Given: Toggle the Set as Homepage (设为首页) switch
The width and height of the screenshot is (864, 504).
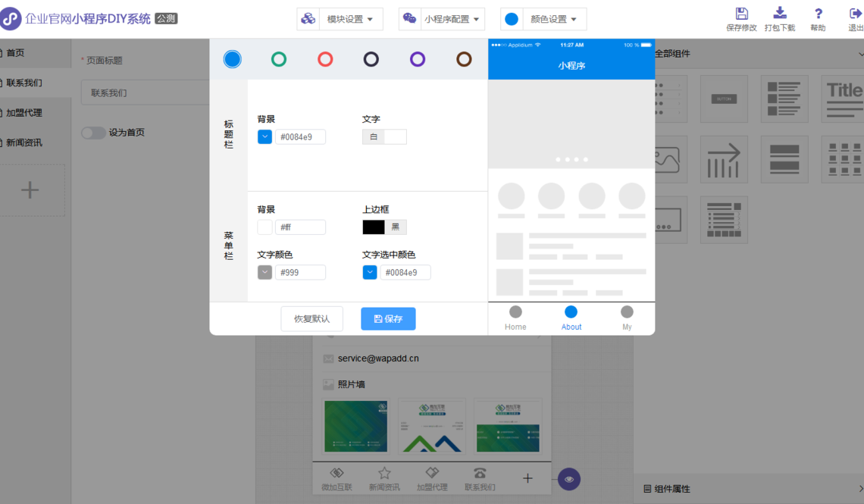Looking at the screenshot, I should coord(93,133).
